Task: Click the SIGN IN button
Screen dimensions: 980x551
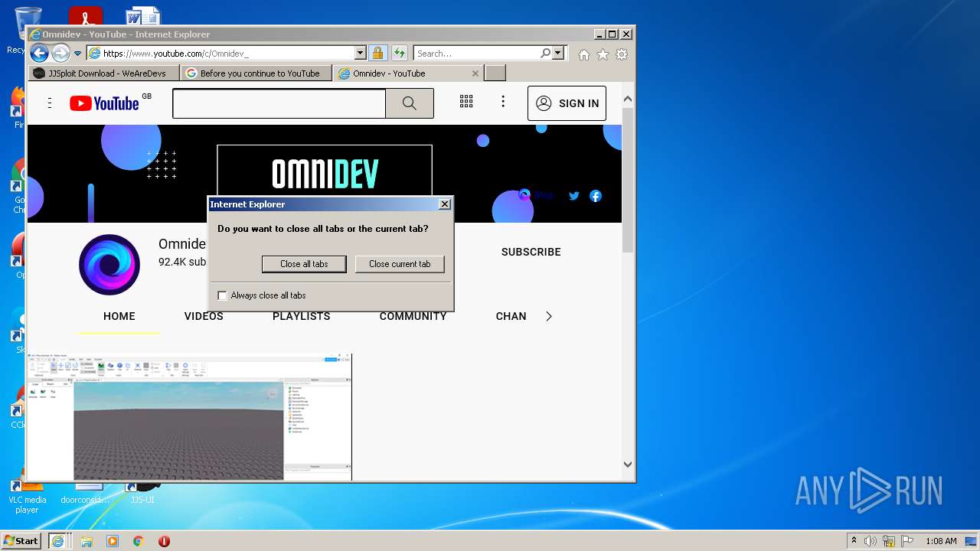Action: coord(567,103)
